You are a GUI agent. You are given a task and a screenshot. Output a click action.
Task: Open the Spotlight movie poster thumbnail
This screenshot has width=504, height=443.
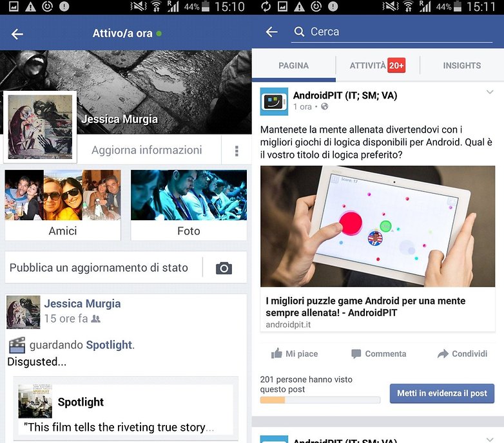pyautogui.click(x=35, y=401)
